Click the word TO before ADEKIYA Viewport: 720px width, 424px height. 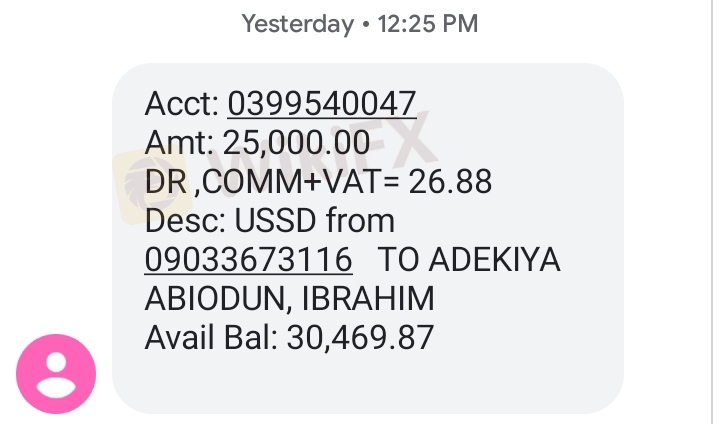(x=398, y=260)
